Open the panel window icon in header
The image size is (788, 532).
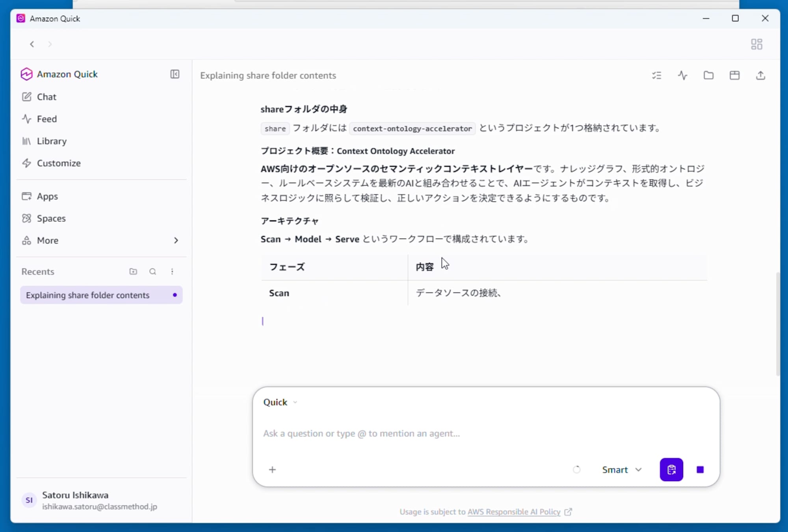(734, 75)
